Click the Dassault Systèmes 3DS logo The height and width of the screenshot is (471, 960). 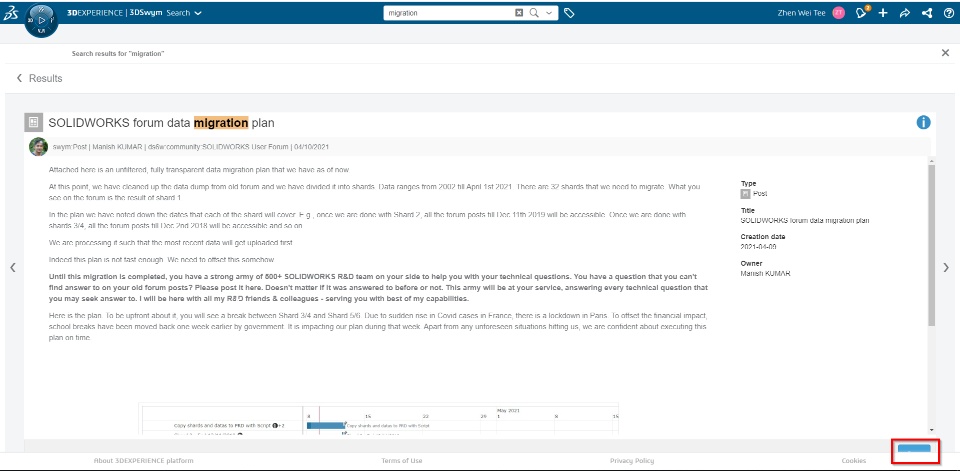coord(11,13)
